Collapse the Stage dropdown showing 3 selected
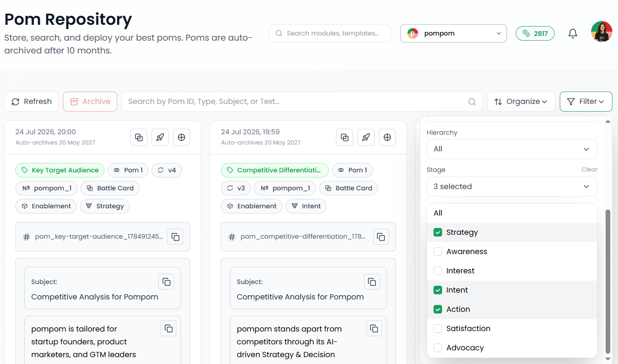The width and height of the screenshot is (618, 364). click(512, 186)
